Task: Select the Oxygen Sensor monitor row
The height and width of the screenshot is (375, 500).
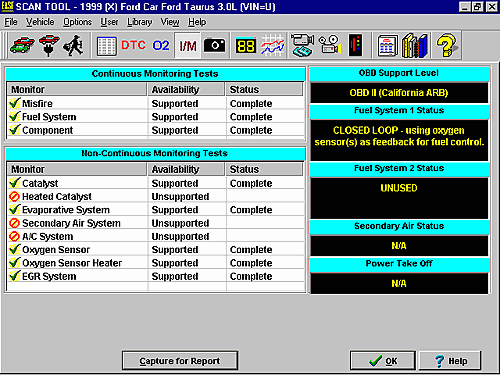Action: 155,250
